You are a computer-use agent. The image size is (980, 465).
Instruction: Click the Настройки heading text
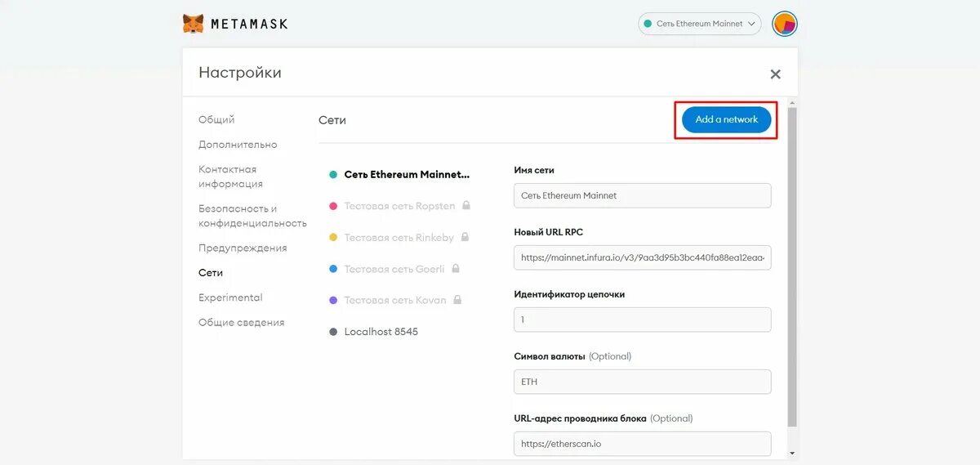click(240, 73)
